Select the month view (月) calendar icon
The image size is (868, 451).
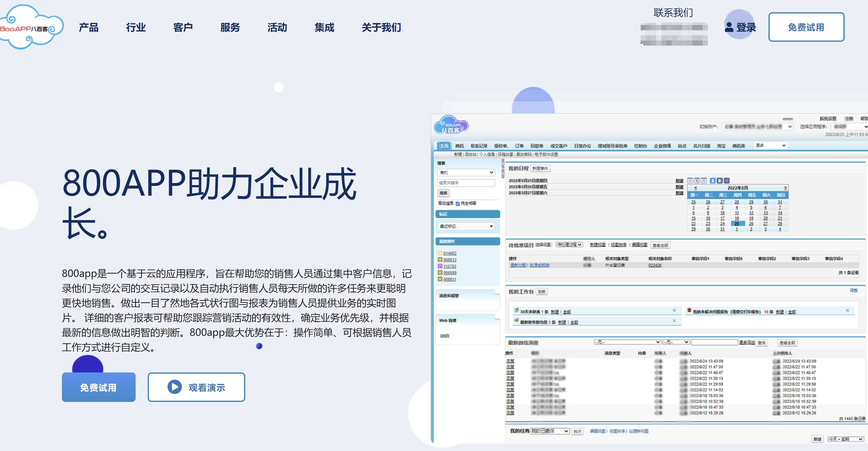[x=704, y=181]
